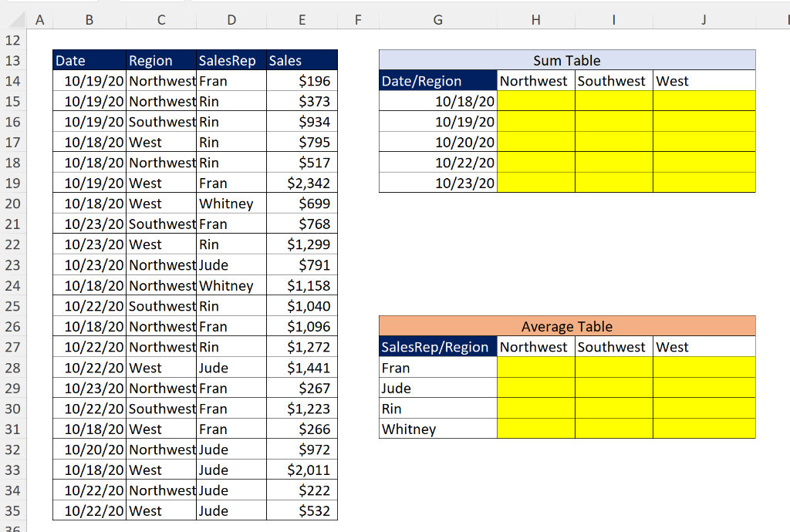Click the Sum Table title cell
The height and width of the screenshot is (532, 790).
[566, 60]
